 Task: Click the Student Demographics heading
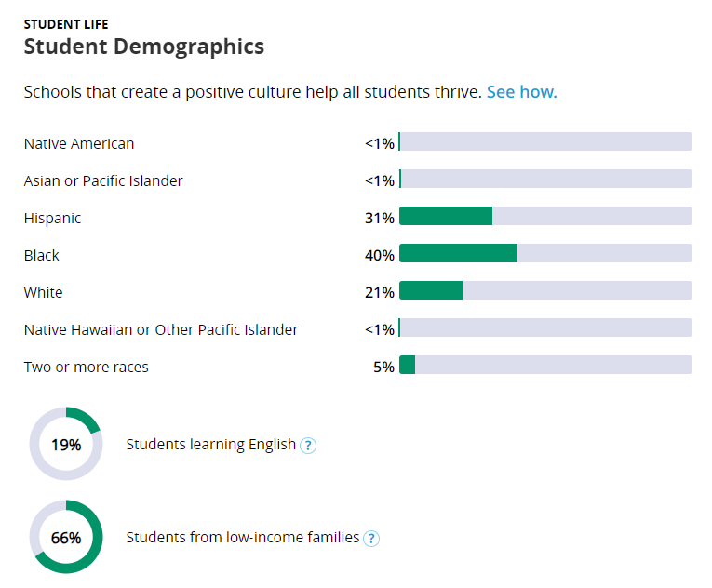click(144, 47)
